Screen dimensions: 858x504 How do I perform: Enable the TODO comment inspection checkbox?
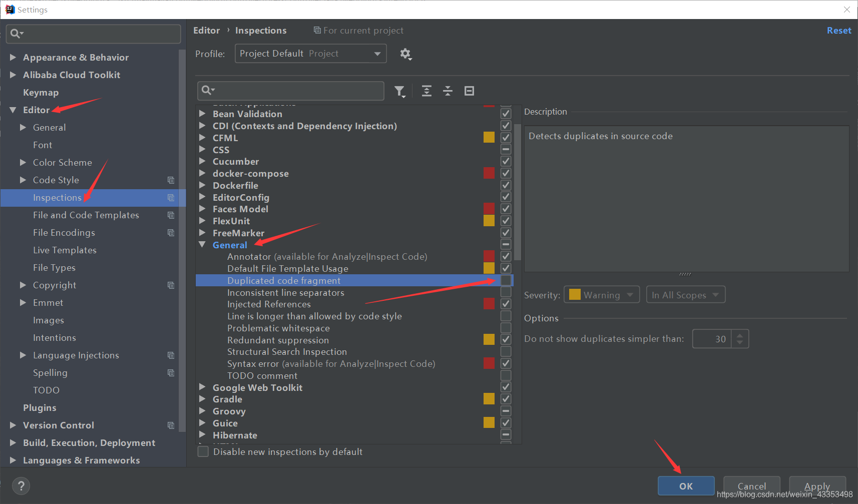[x=506, y=375]
